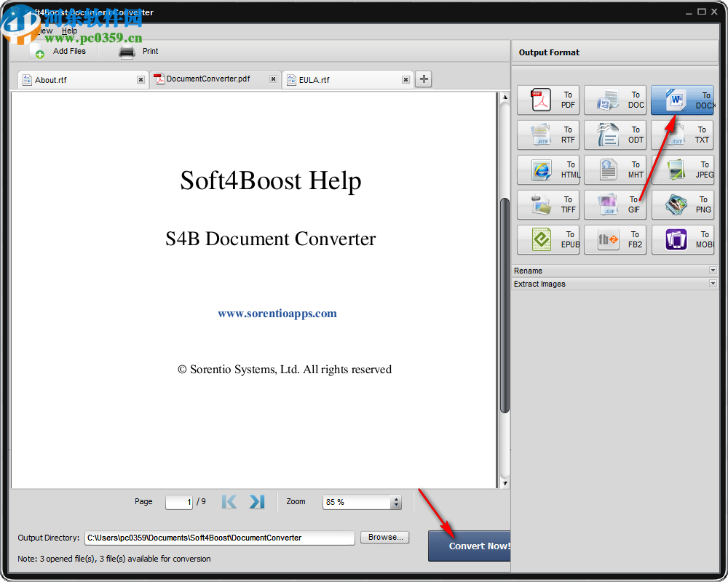This screenshot has width=728, height=582.
Task: Open the zoom percentage dropdown
Action: click(395, 502)
